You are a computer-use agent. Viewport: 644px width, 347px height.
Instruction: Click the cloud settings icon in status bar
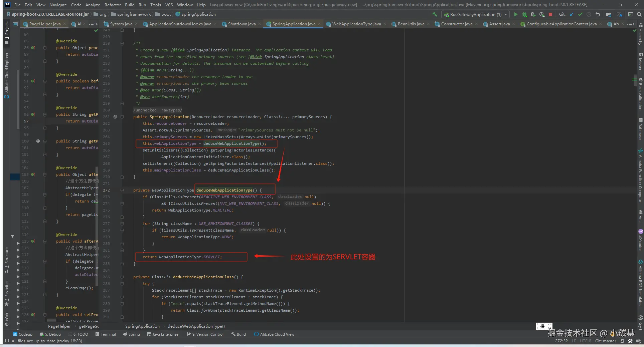click(638, 341)
